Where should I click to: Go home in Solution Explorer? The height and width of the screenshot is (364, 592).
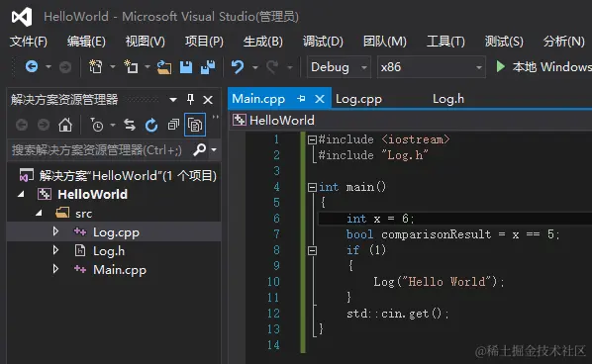click(65, 125)
